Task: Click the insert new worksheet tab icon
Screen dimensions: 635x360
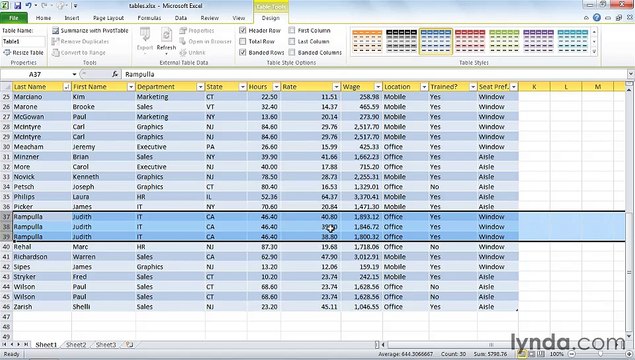Action: tap(129, 345)
